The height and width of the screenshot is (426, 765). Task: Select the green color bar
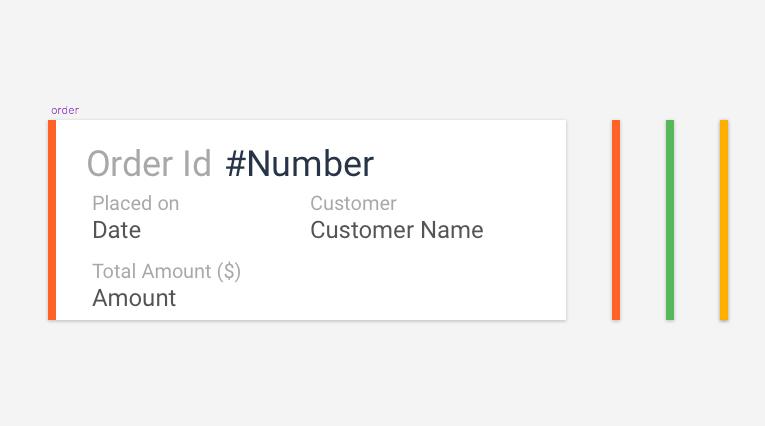[x=670, y=220]
